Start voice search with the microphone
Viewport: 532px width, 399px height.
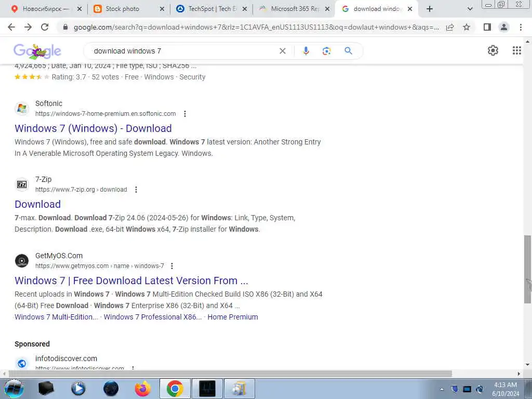tap(305, 51)
